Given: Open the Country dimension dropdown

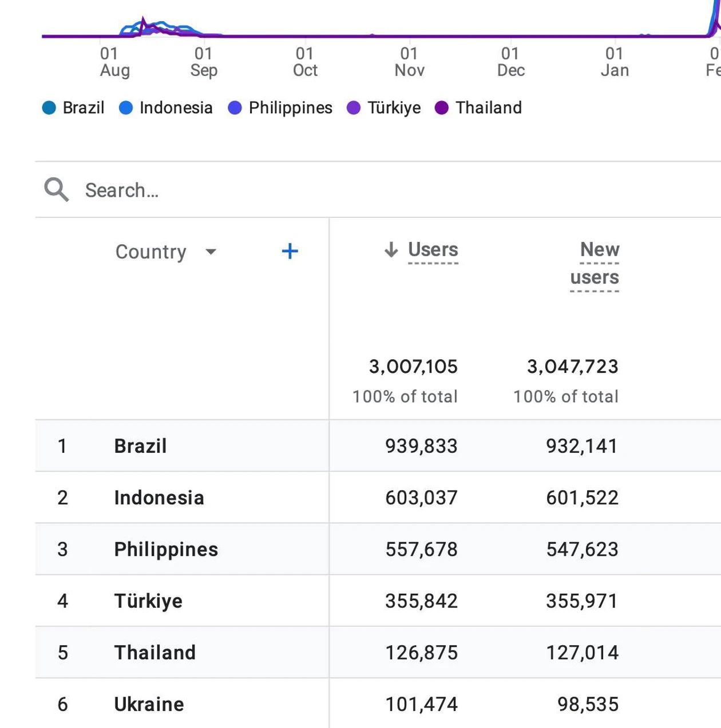Looking at the screenshot, I should [211, 252].
